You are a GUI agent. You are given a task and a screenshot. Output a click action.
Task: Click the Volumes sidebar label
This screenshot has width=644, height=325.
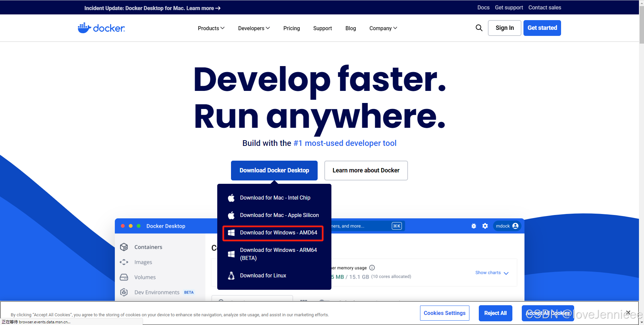(x=145, y=277)
